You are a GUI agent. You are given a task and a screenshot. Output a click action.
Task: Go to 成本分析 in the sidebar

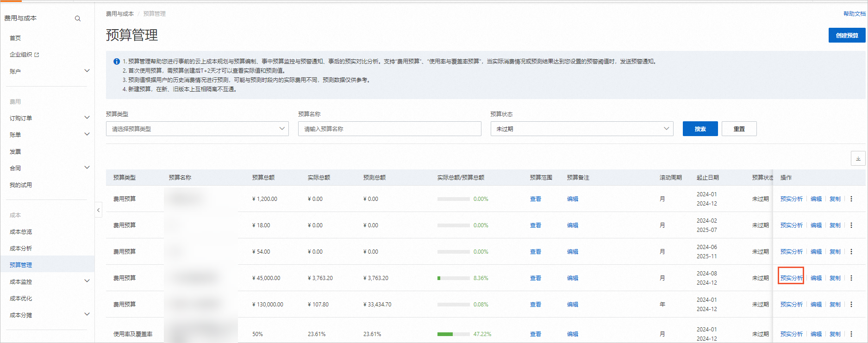click(x=21, y=249)
